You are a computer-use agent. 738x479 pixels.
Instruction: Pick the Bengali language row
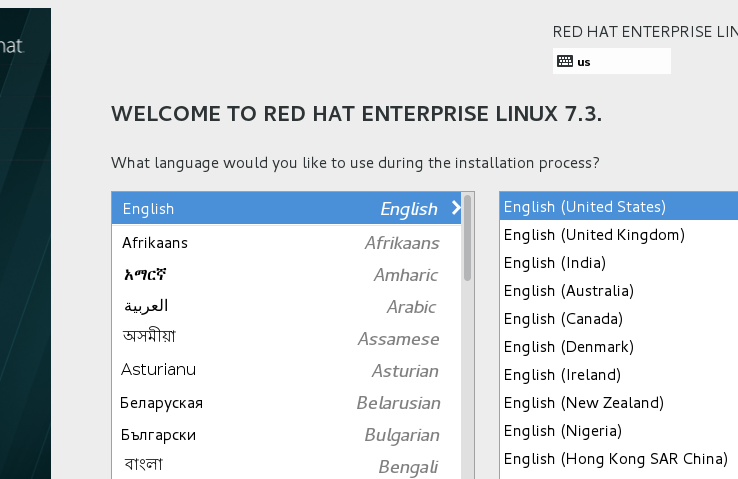(286, 465)
